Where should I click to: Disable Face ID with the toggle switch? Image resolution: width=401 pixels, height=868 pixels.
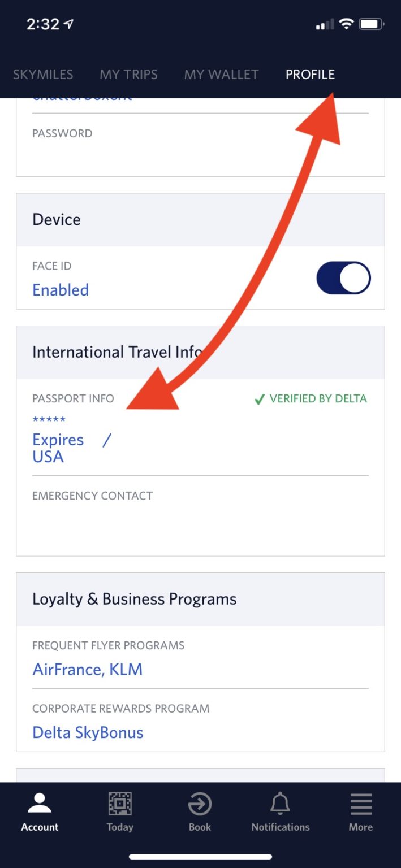point(344,277)
